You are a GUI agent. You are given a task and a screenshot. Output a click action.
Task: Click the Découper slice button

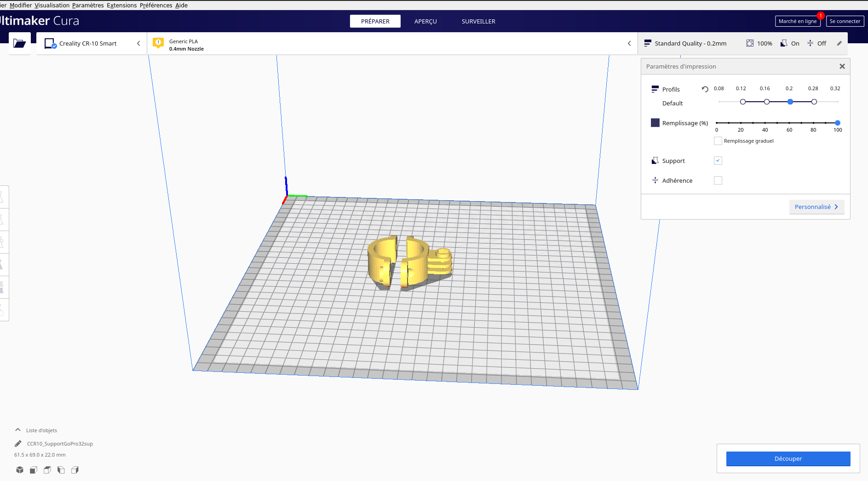788,458
